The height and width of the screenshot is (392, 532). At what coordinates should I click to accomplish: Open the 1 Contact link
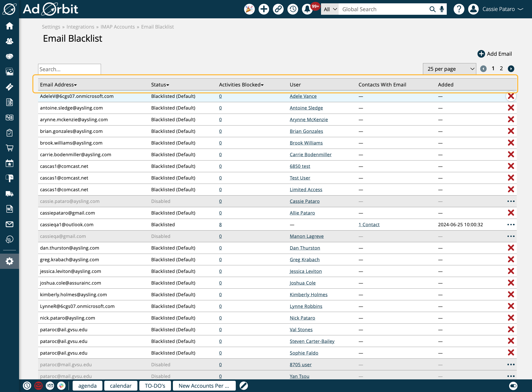tap(369, 225)
